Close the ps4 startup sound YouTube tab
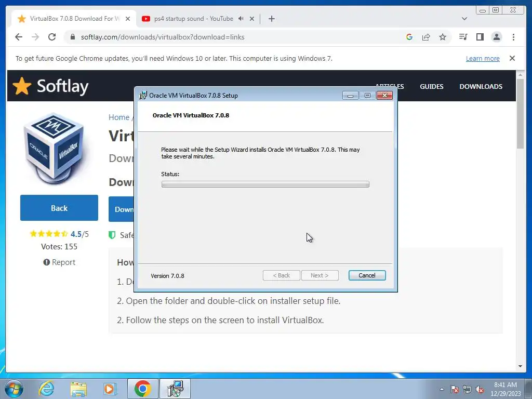This screenshot has height=399, width=532. [252, 19]
